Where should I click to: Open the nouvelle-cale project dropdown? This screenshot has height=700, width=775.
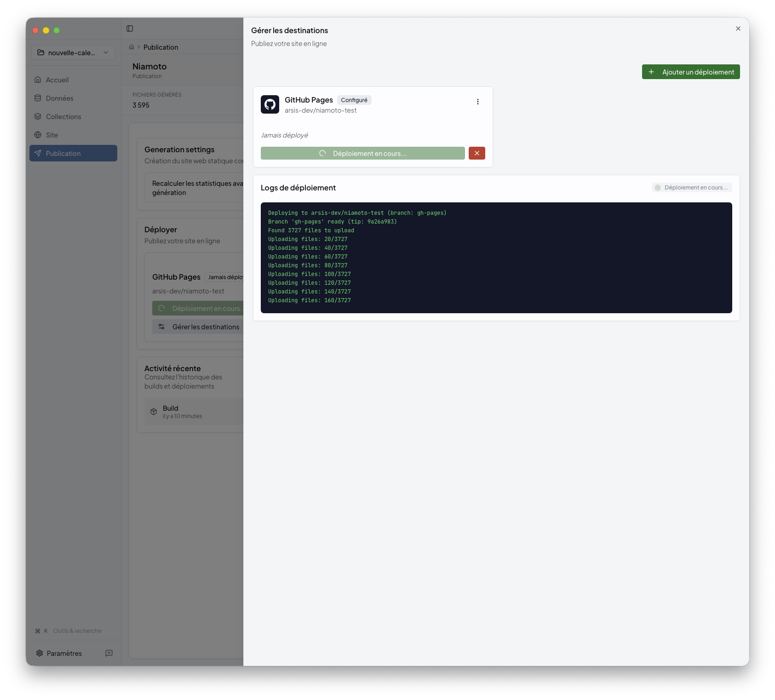pyautogui.click(x=73, y=52)
